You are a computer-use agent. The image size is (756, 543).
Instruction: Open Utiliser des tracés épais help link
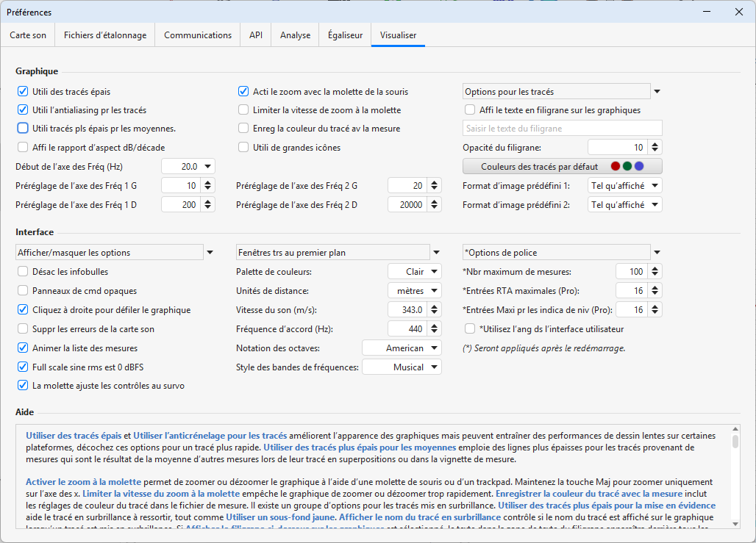coord(74,436)
